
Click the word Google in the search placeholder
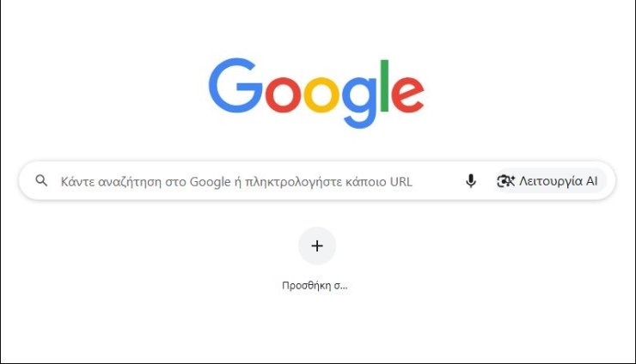tap(210, 182)
